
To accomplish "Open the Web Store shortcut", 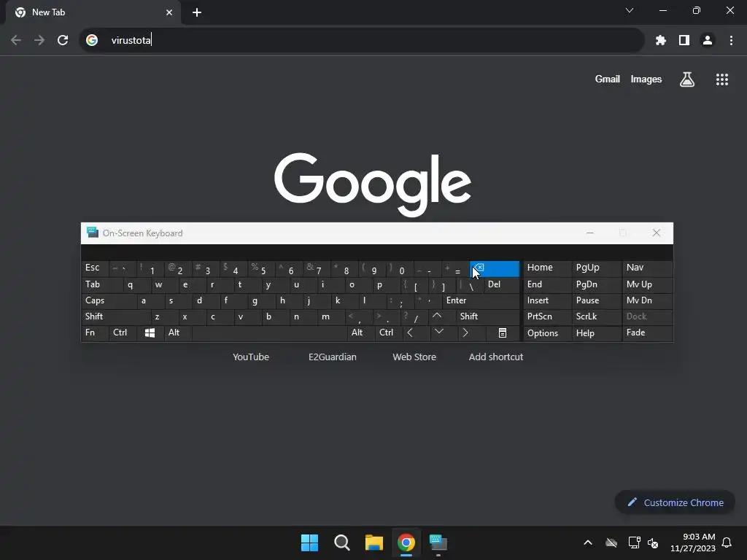I will tap(414, 357).
